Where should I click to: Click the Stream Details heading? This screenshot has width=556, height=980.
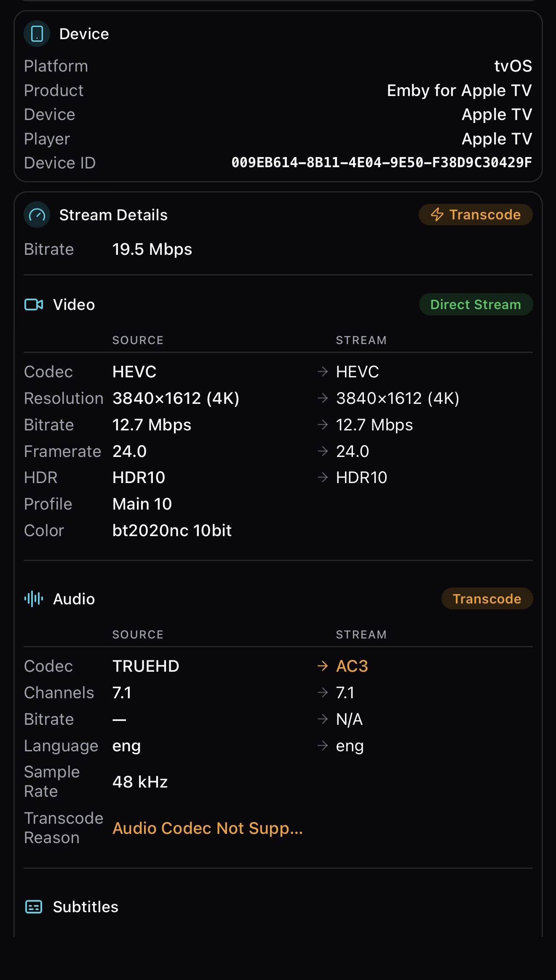[x=113, y=215]
